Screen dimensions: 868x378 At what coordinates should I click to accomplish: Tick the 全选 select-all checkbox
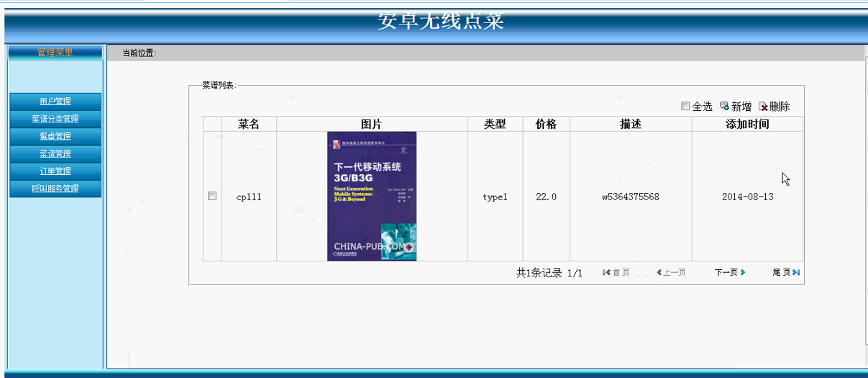[x=685, y=107]
